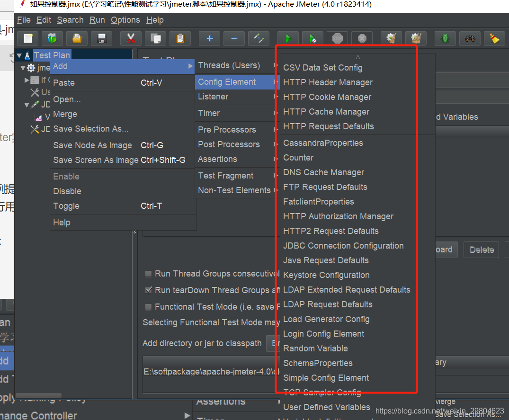Screen dimensions: 509x420
Task: Open Search with the binoculars icon
Action: 470,39
